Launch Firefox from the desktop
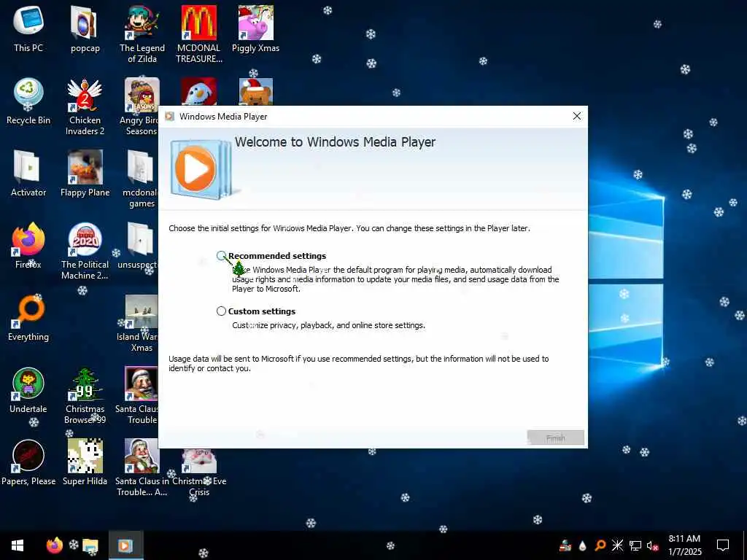Image resolution: width=747 pixels, height=560 pixels. tap(28, 245)
